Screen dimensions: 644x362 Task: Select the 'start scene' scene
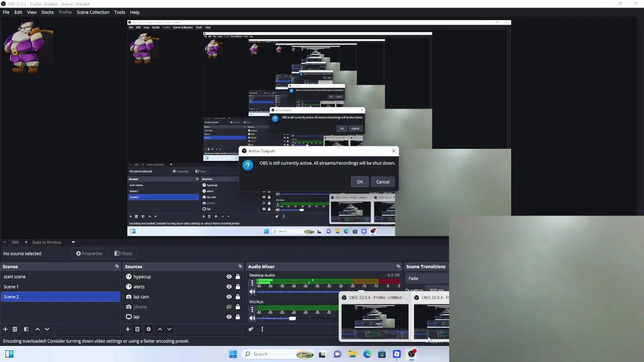click(x=60, y=277)
